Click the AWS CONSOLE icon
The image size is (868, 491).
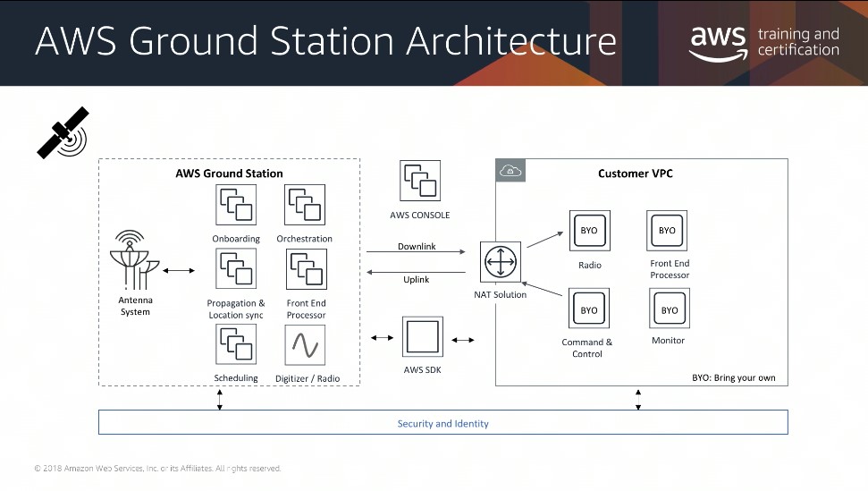click(x=420, y=181)
